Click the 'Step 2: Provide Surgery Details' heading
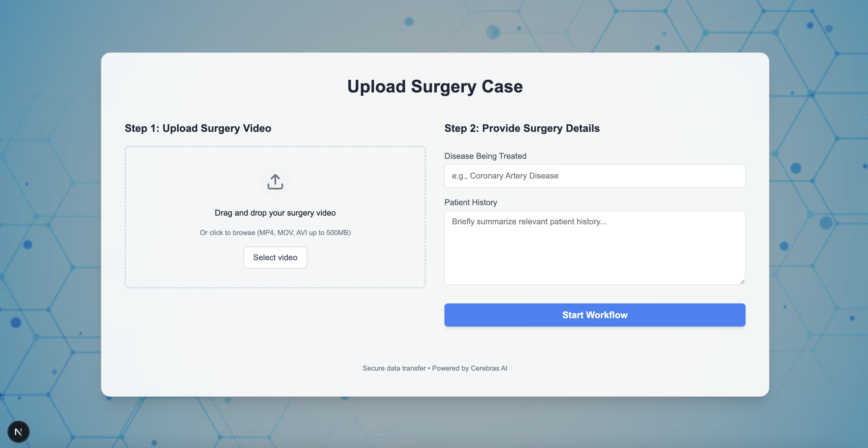The height and width of the screenshot is (448, 868). pyautogui.click(x=522, y=128)
